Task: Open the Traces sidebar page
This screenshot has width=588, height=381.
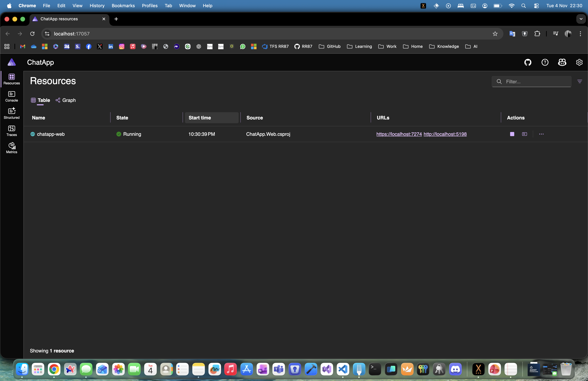Action: 12,131
